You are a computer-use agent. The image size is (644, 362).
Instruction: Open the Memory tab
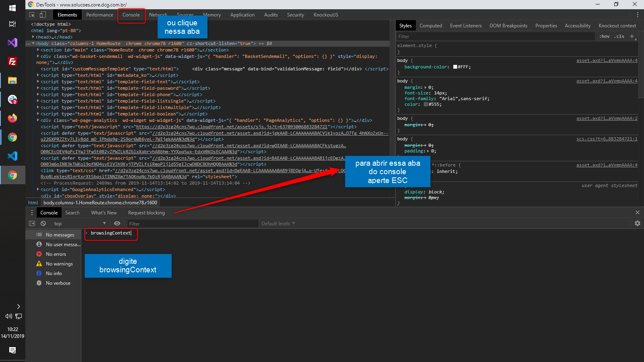pos(212,14)
